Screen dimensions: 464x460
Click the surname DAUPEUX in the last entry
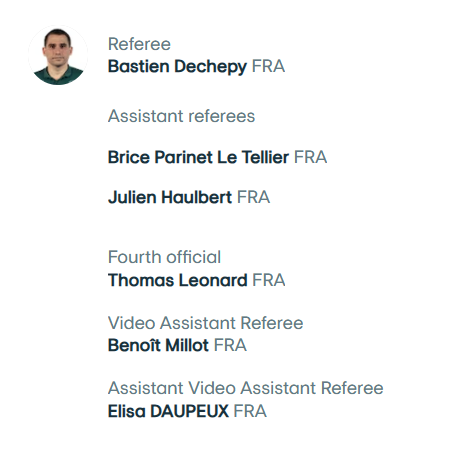(x=190, y=411)
